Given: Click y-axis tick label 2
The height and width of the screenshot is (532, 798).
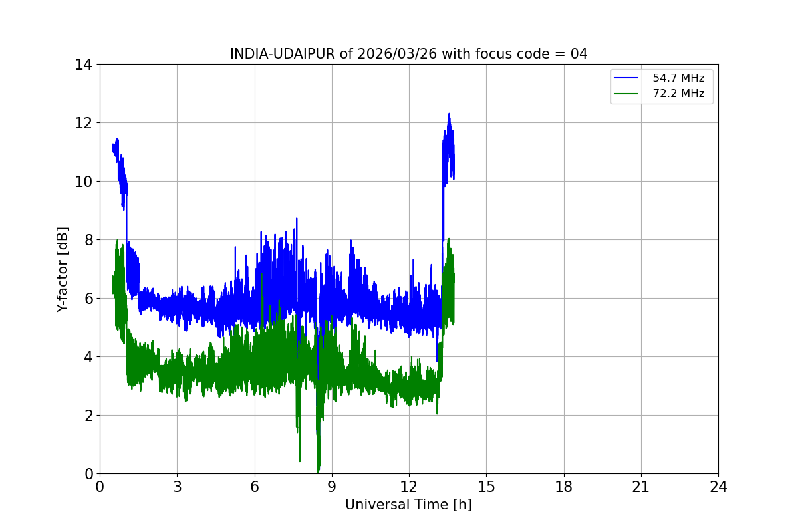Looking at the screenshot, I should pyautogui.click(x=88, y=416).
